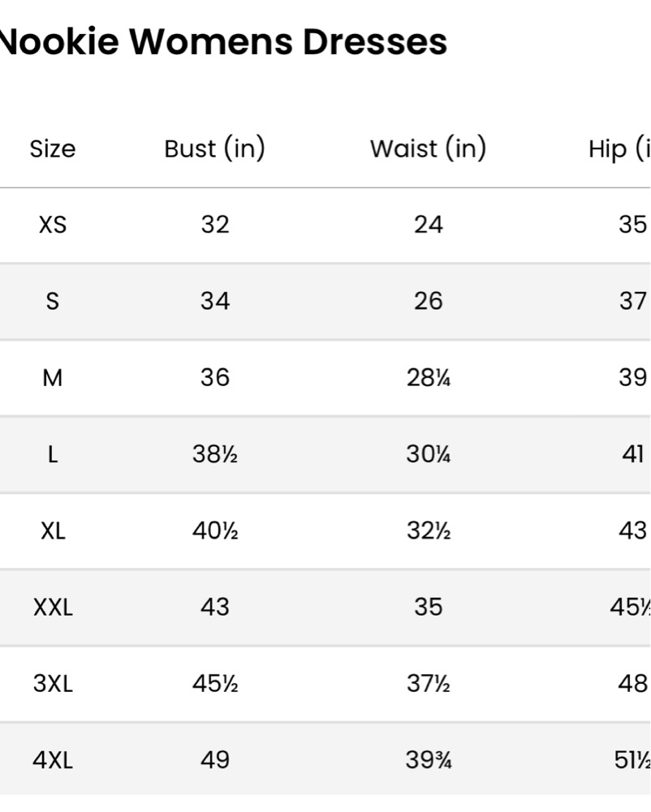Click the S size row label
The image size is (651, 812).
[52, 301]
